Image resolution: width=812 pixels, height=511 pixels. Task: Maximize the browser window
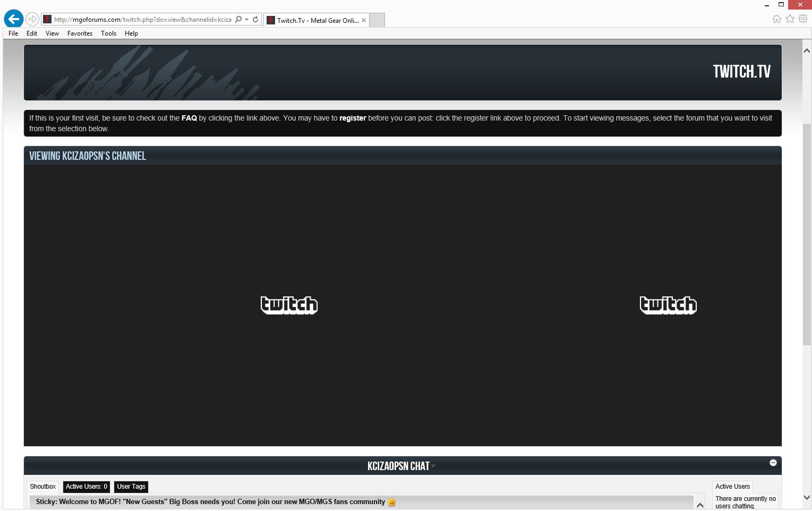coord(781,5)
